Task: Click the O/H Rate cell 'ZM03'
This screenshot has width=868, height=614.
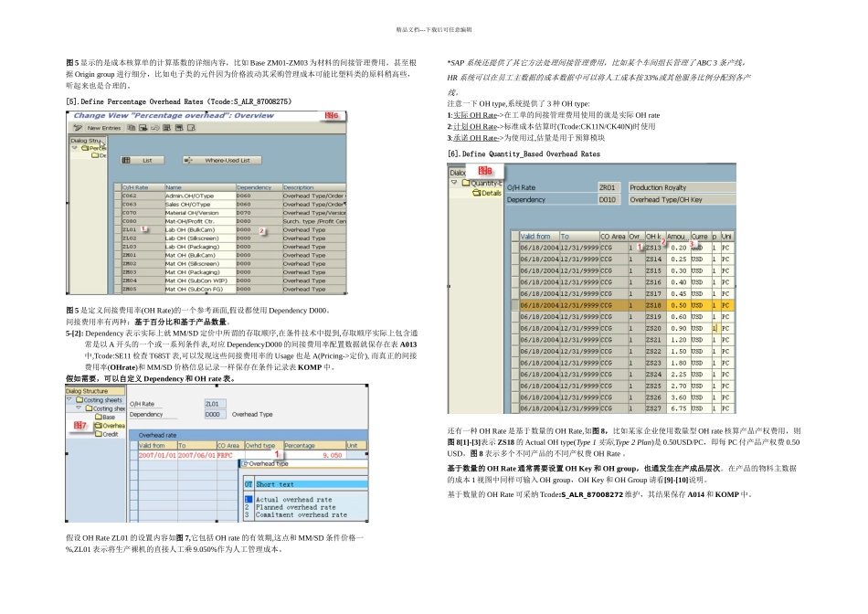Action: point(143,272)
